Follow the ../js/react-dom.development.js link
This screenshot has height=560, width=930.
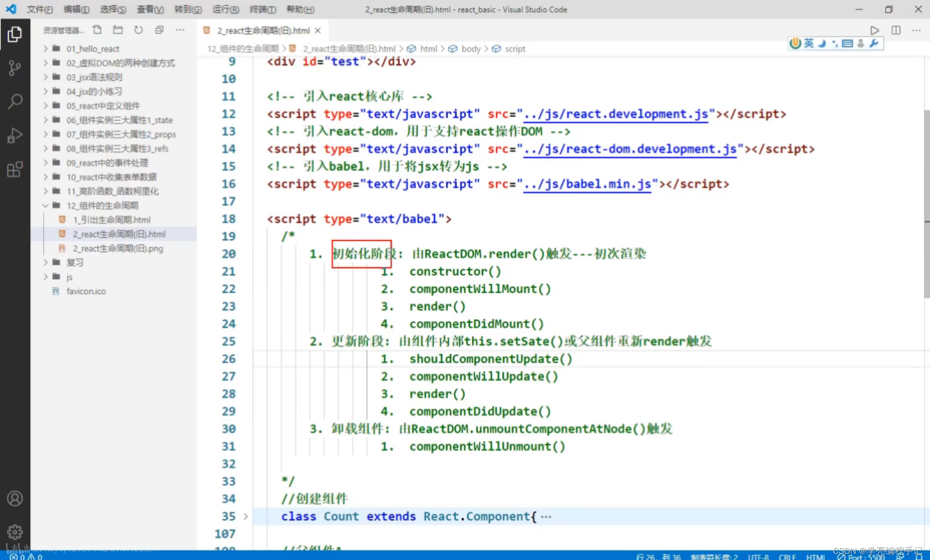630,149
